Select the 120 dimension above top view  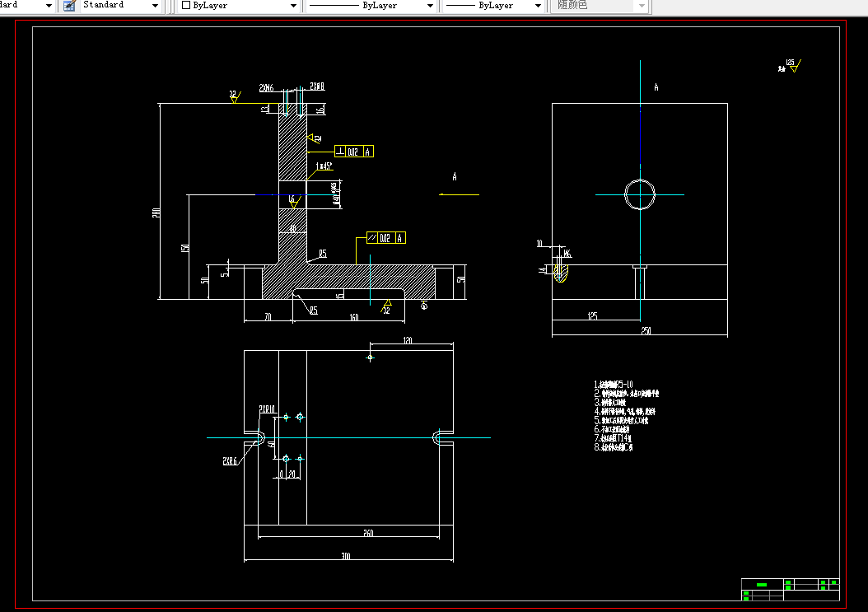click(408, 340)
